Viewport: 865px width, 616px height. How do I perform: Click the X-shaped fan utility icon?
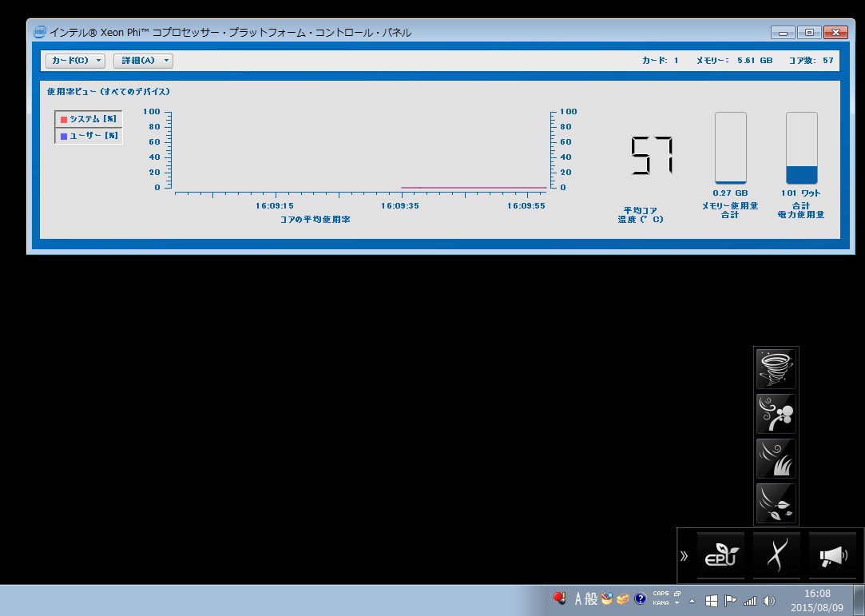coord(776,555)
